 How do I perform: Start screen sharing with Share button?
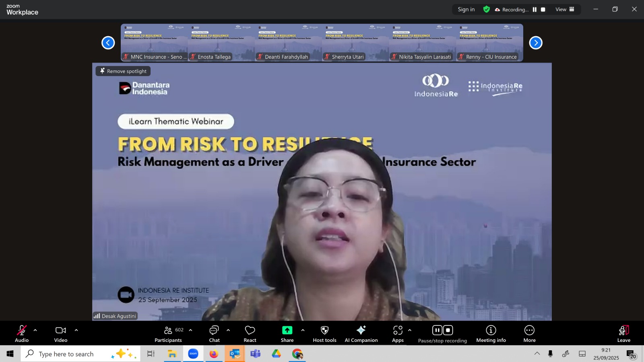click(287, 334)
